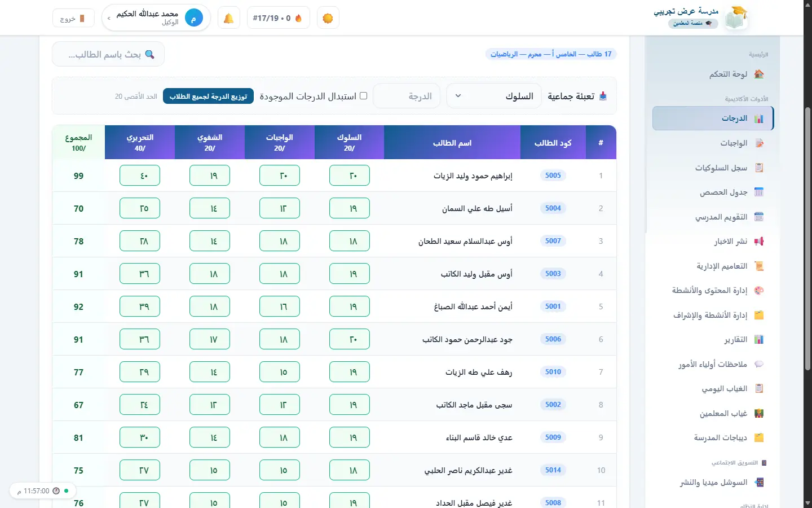Screen dimensions: 812x508
Task: Open the homework icon in sidebar
Action: coord(759,143)
